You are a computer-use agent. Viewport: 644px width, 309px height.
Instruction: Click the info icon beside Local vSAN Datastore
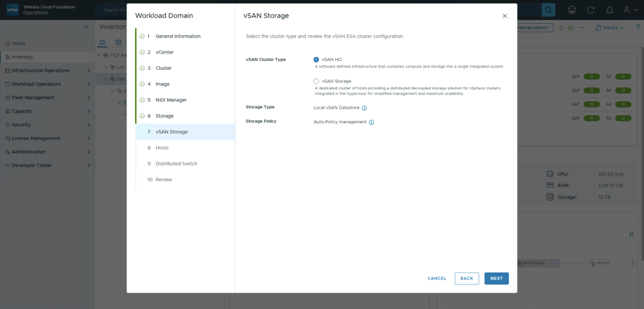(365, 108)
